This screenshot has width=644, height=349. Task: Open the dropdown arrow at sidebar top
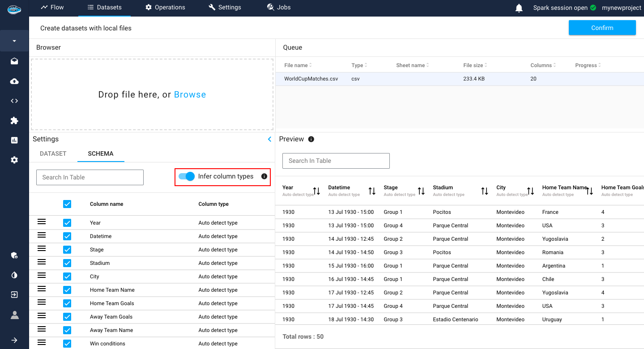[x=14, y=41]
